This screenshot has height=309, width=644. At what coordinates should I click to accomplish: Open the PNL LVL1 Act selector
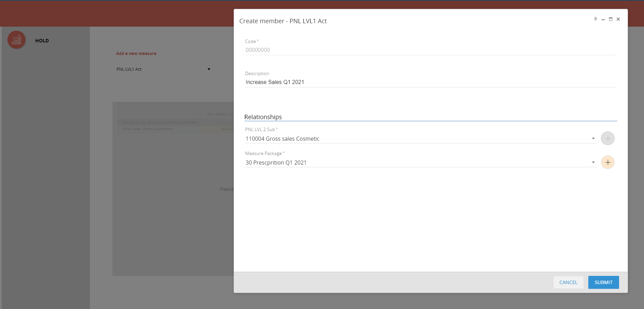coord(209,69)
